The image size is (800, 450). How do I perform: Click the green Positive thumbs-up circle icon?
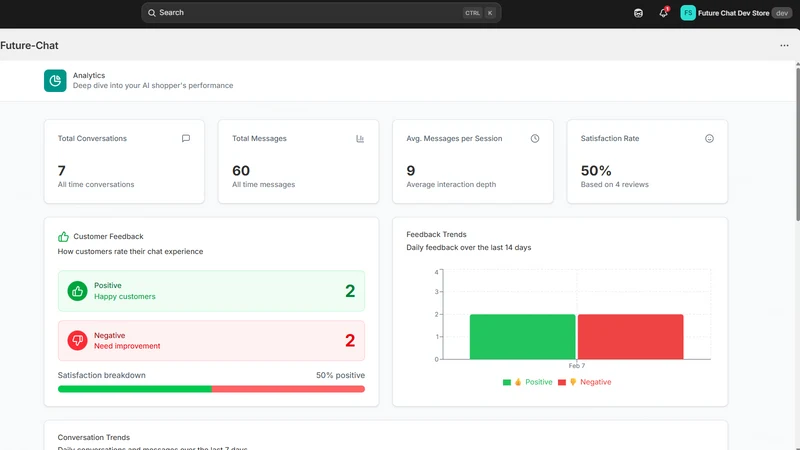point(78,291)
